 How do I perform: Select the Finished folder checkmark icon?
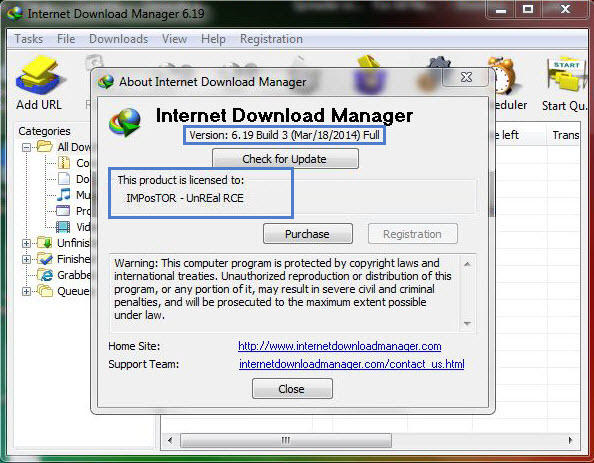pyautogui.click(x=45, y=259)
